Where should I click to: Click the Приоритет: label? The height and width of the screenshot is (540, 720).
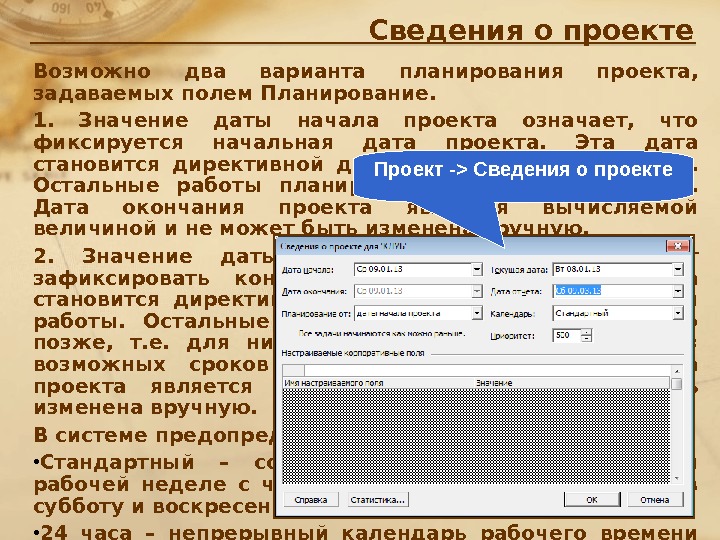512,336
